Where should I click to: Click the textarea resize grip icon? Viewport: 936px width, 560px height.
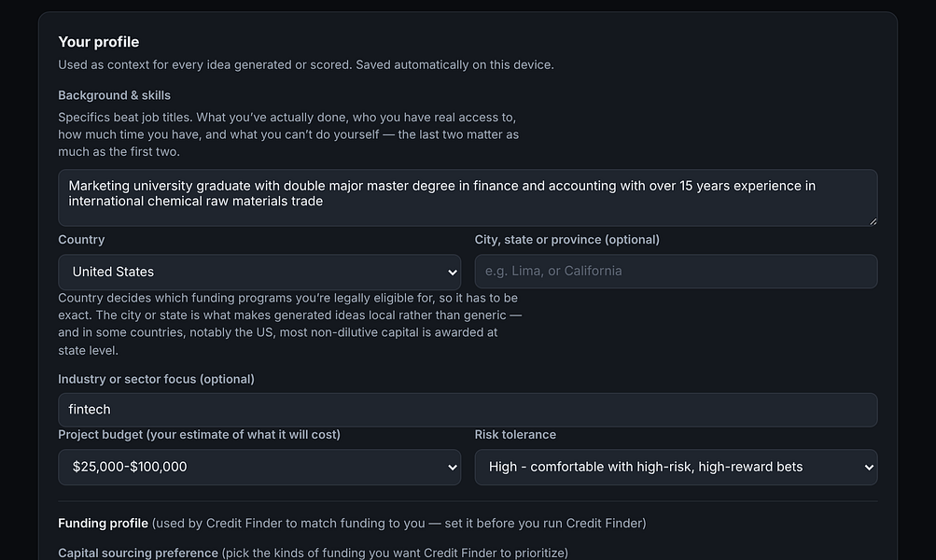(x=873, y=221)
